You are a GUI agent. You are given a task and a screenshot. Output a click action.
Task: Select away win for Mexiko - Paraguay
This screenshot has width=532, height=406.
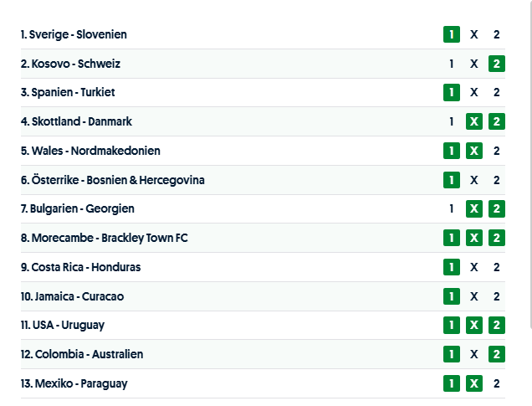497,383
